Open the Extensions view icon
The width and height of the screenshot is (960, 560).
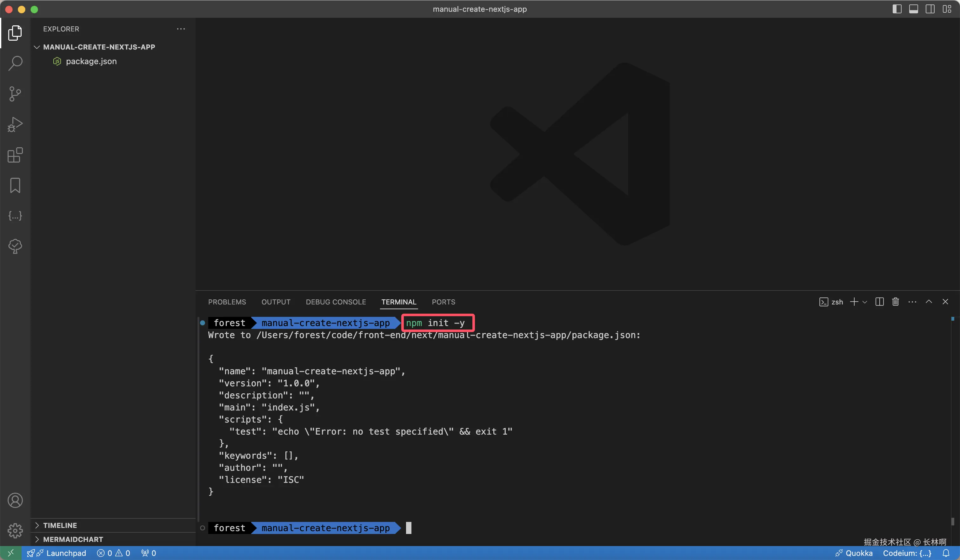(15, 155)
